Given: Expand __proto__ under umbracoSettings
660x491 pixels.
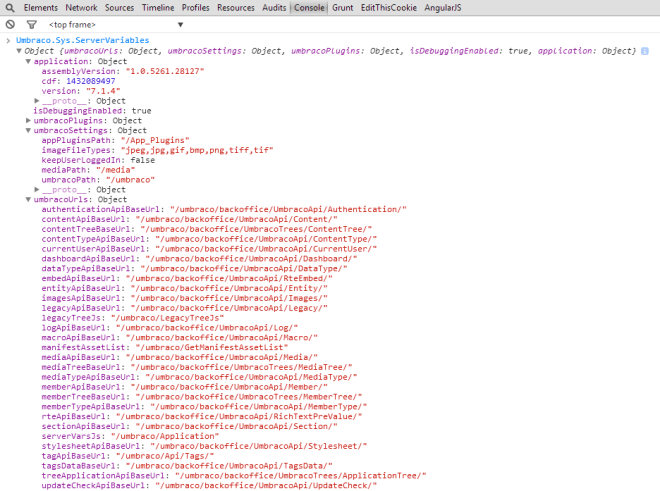Looking at the screenshot, I should tap(37, 189).
